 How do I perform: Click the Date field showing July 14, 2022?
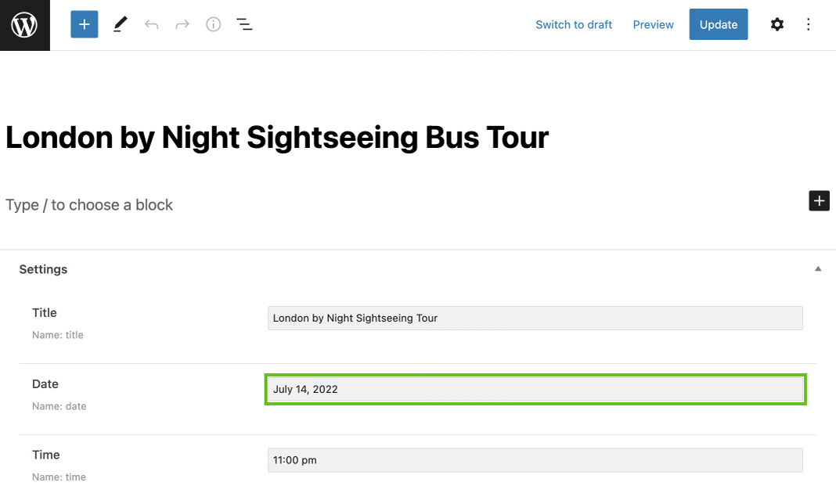[x=535, y=389]
